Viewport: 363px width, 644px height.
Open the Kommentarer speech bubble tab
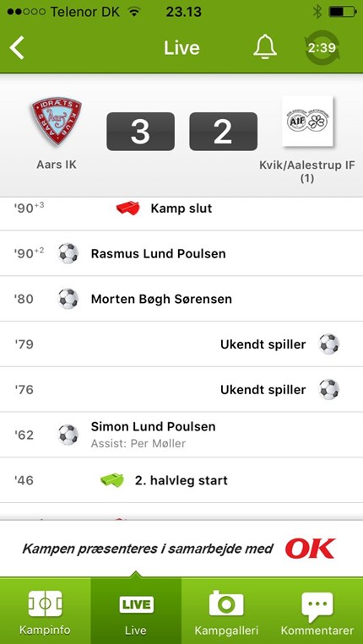tap(317, 611)
